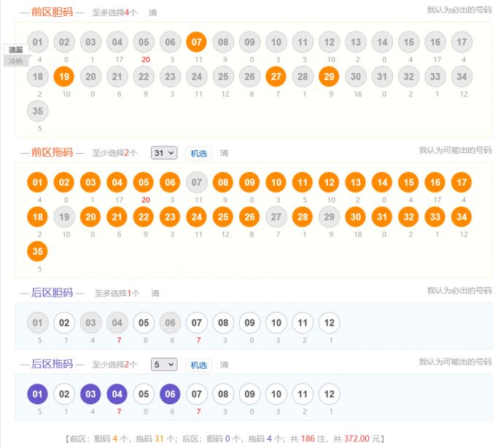The width and height of the screenshot is (503, 448).
Task: Clear back dan selections with 清
Action: tap(155, 294)
